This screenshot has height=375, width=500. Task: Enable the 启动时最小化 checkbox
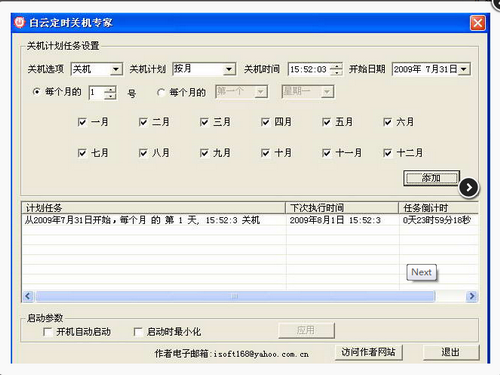pyautogui.click(x=138, y=332)
